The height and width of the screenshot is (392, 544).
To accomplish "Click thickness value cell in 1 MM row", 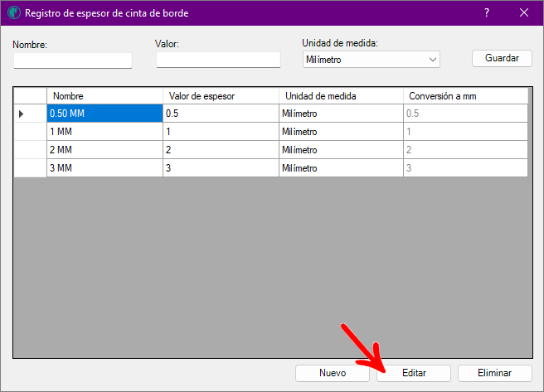I will coord(221,132).
